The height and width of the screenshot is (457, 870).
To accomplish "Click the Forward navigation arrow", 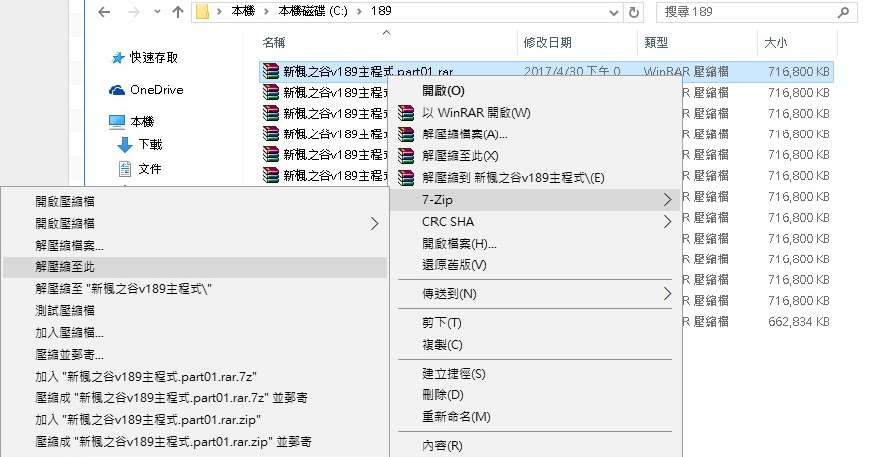I will point(133,12).
